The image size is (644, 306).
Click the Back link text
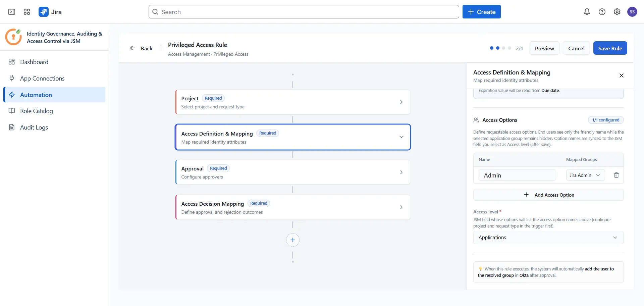pyautogui.click(x=147, y=48)
